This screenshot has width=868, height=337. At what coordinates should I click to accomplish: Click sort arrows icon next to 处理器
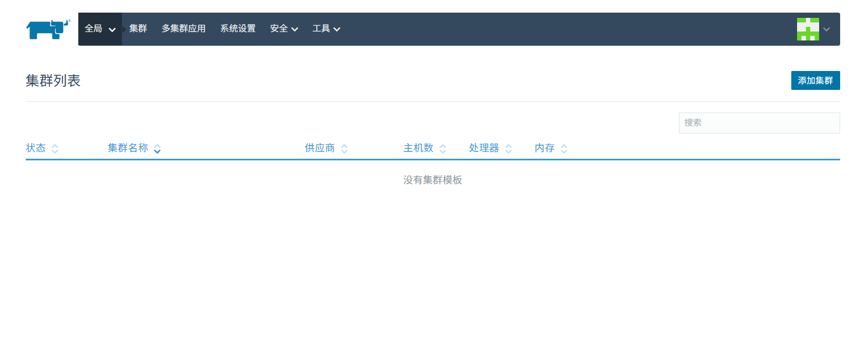509,149
